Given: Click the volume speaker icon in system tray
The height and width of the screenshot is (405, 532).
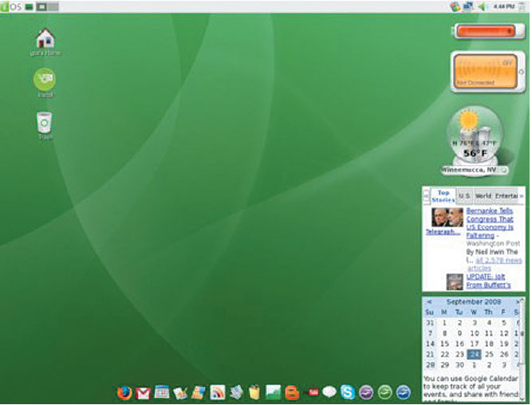Looking at the screenshot, I should pyautogui.click(x=481, y=6).
